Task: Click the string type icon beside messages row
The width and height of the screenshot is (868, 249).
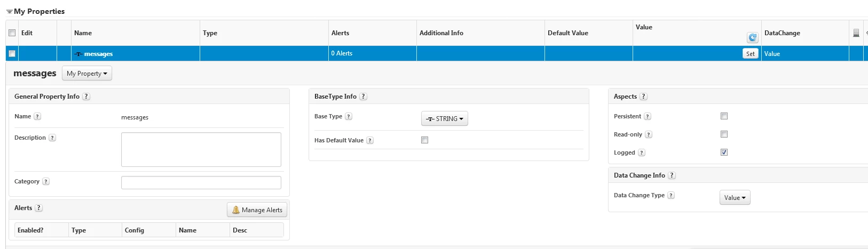Action: click(x=78, y=54)
